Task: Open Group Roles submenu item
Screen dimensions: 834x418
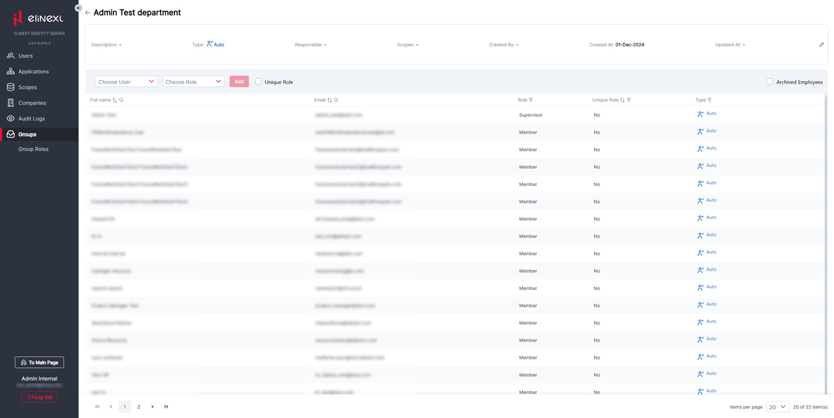Action: [x=33, y=149]
